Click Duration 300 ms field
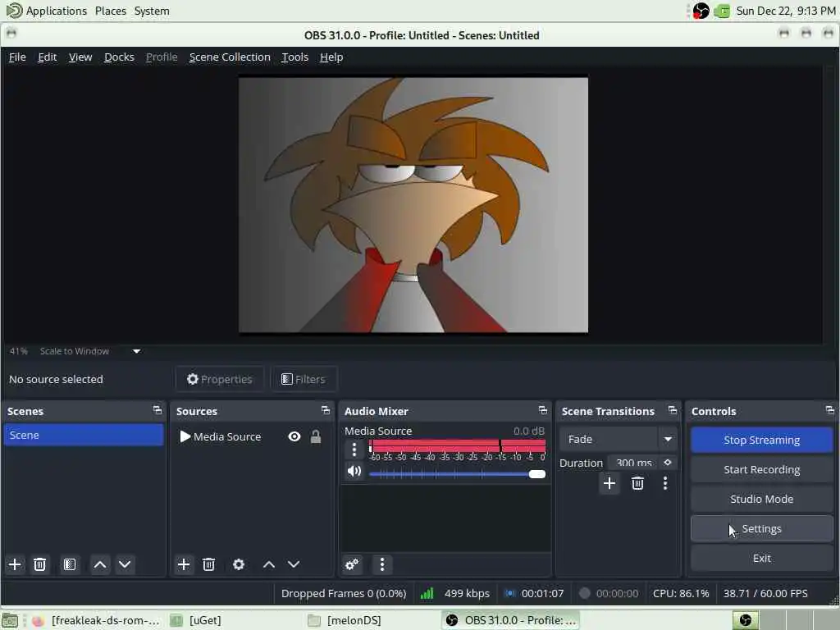840x630 pixels. pyautogui.click(x=634, y=463)
